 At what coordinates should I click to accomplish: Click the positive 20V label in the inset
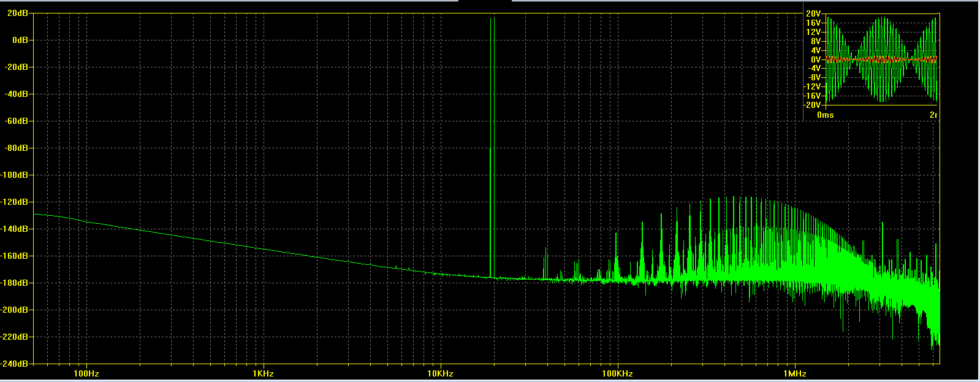pos(814,13)
